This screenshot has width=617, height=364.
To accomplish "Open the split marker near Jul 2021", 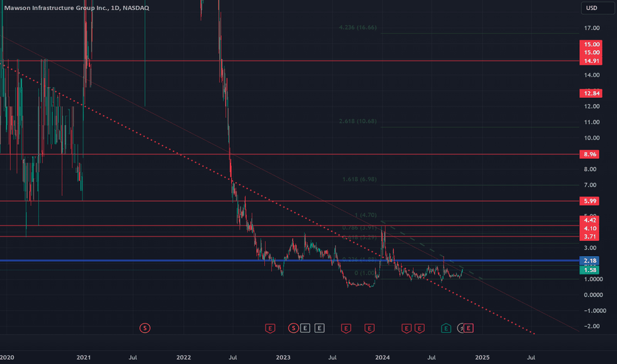I will coord(145,328).
